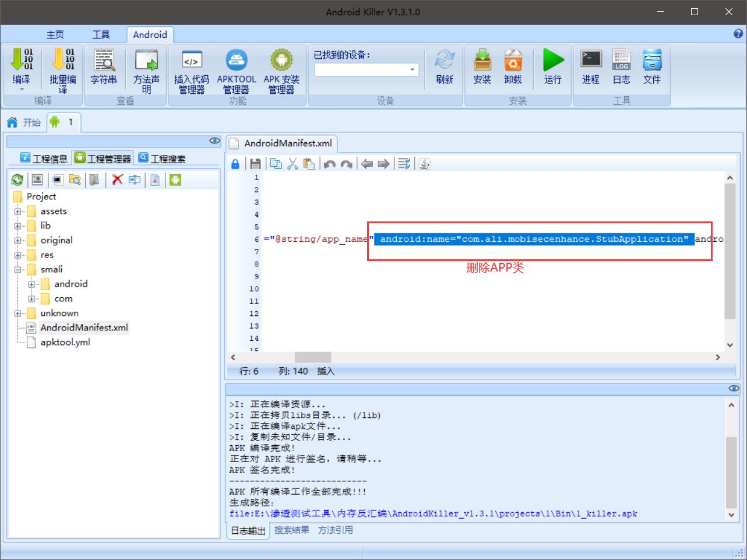Select the Android ribbon tab
Screen dimensions: 747x560
150,34
